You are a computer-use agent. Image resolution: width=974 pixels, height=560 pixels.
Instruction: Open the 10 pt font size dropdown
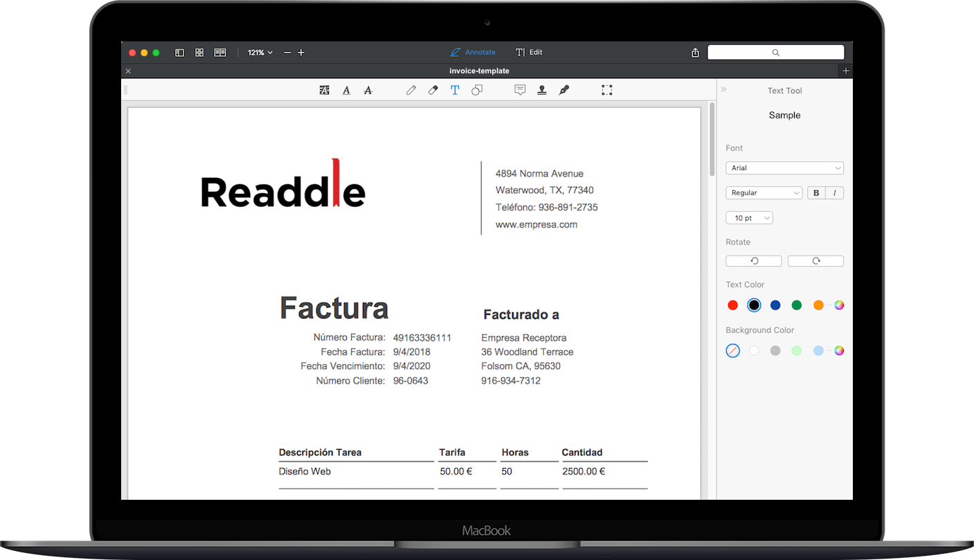click(749, 218)
